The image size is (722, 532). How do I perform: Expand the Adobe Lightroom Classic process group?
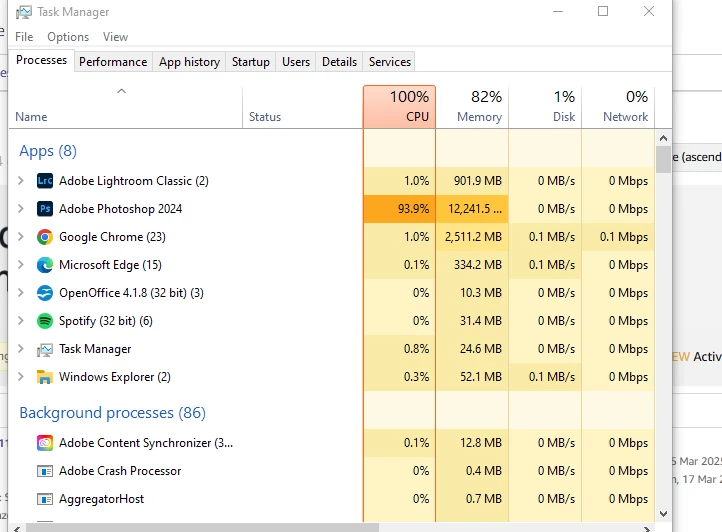click(21, 181)
